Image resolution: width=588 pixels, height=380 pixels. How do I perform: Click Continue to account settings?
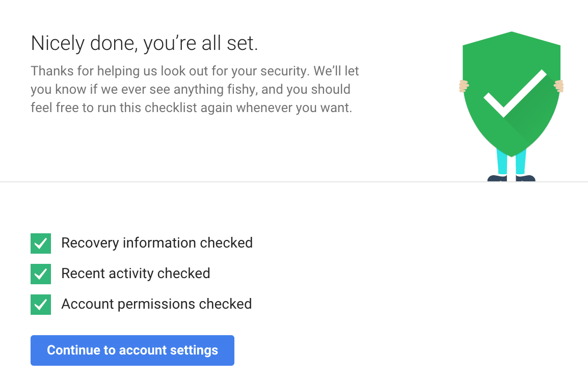coord(132,350)
